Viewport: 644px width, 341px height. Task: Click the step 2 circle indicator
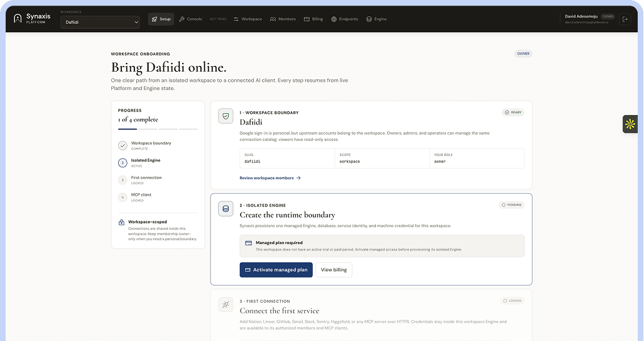[123, 163]
